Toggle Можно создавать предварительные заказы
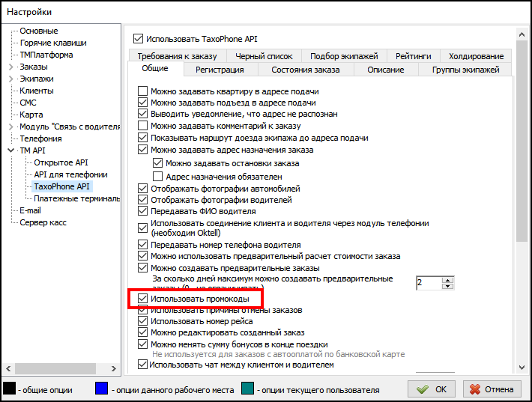 (x=142, y=268)
